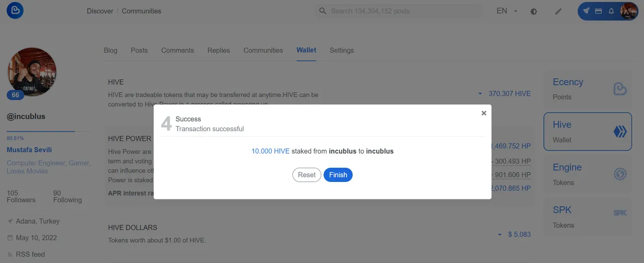
Task: Click the SPK logo icon
Action: point(620,213)
